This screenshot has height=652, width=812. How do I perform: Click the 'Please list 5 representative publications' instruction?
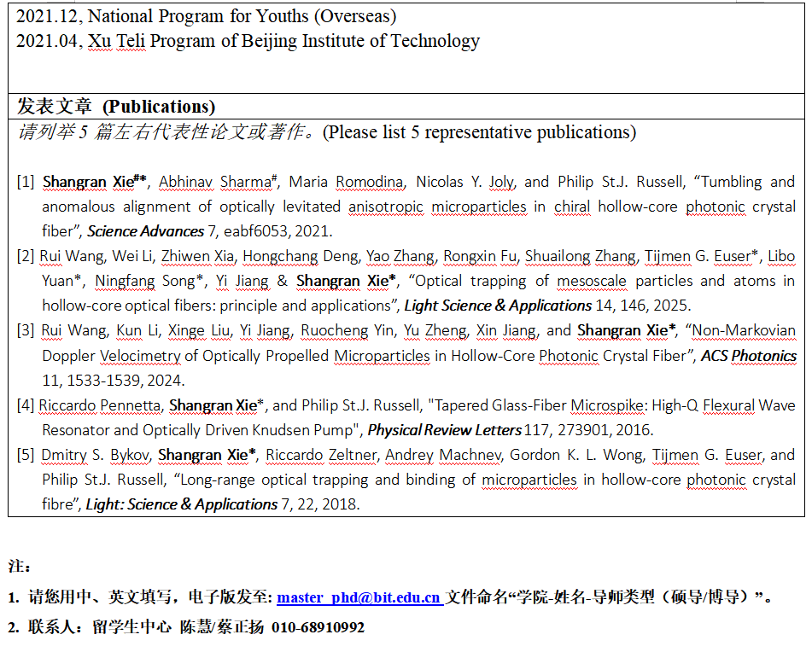(326, 132)
